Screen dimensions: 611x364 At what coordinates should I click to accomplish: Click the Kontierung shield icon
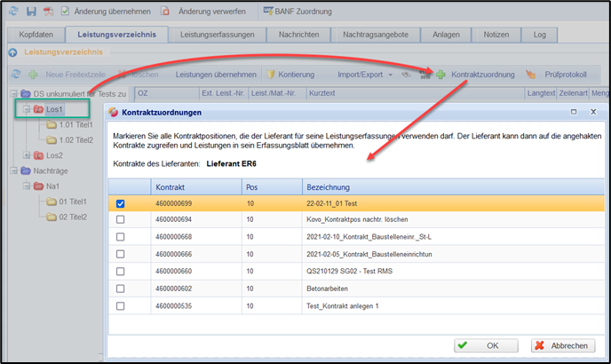pos(271,75)
